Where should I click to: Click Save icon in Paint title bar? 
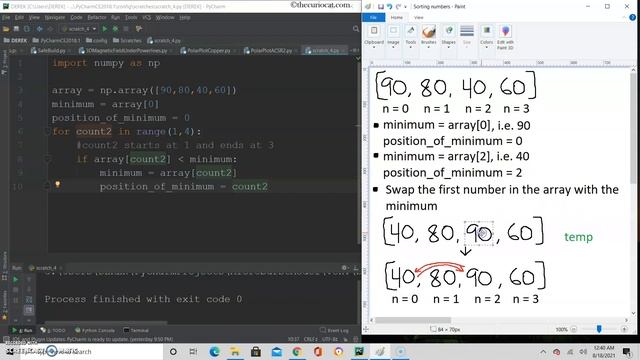coord(381,7)
